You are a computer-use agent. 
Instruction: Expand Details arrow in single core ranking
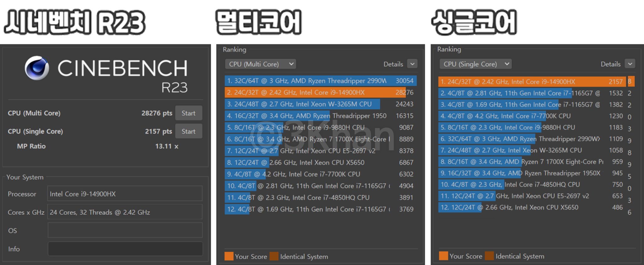tap(630, 64)
